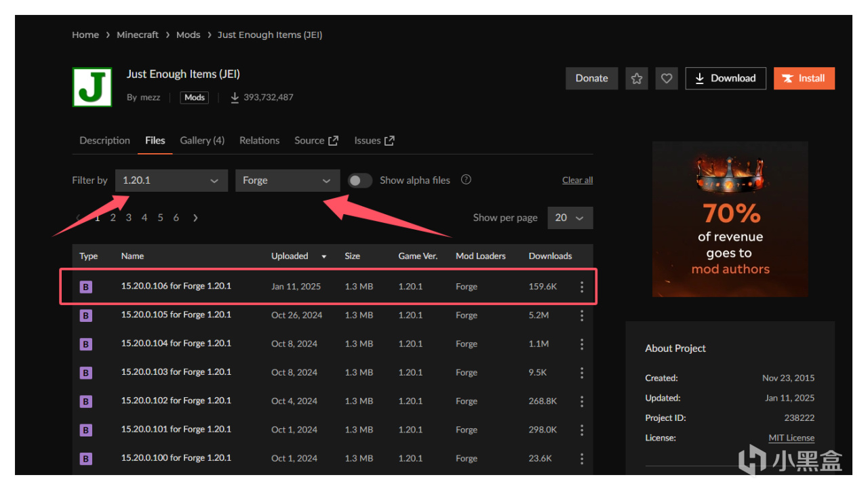Open file 15.20.0.101 for Forge 1.20.1

[176, 429]
